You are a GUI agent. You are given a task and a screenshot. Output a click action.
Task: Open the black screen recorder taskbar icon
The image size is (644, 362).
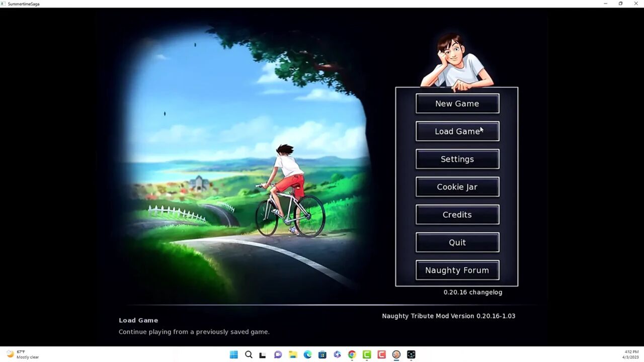pos(411,354)
